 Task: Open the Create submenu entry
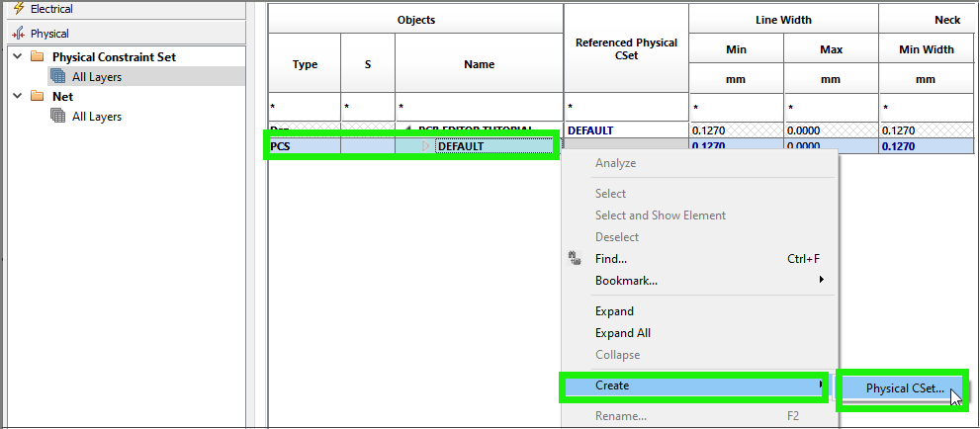tap(694, 386)
